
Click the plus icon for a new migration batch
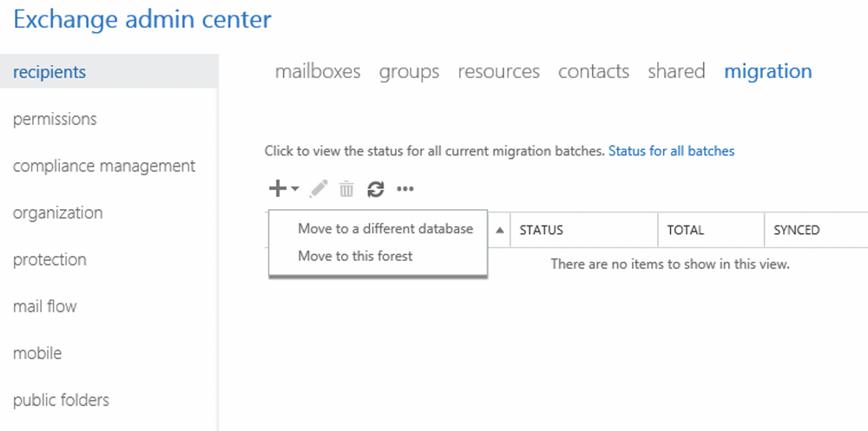(x=278, y=189)
